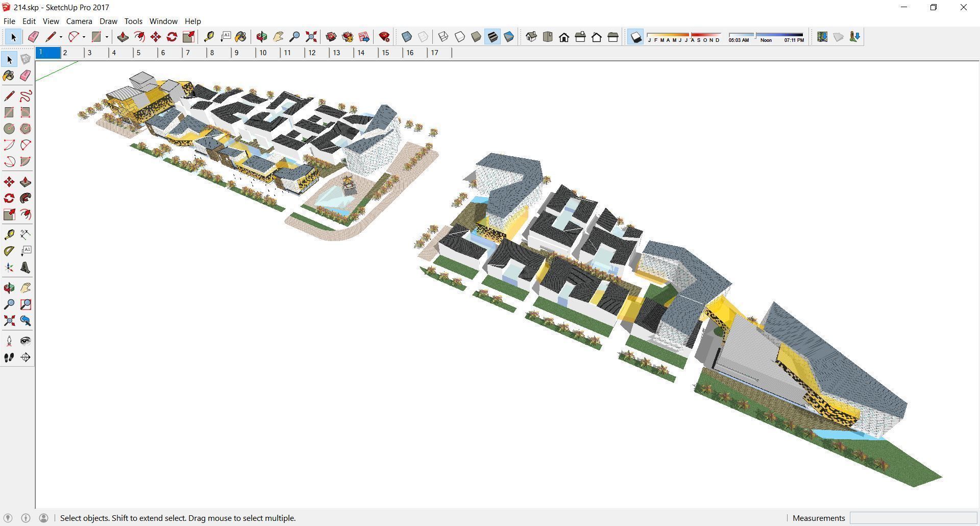Image resolution: width=980 pixels, height=526 pixels.
Task: Expand the Rectangle shape dropdown arrow
Action: 107,37
